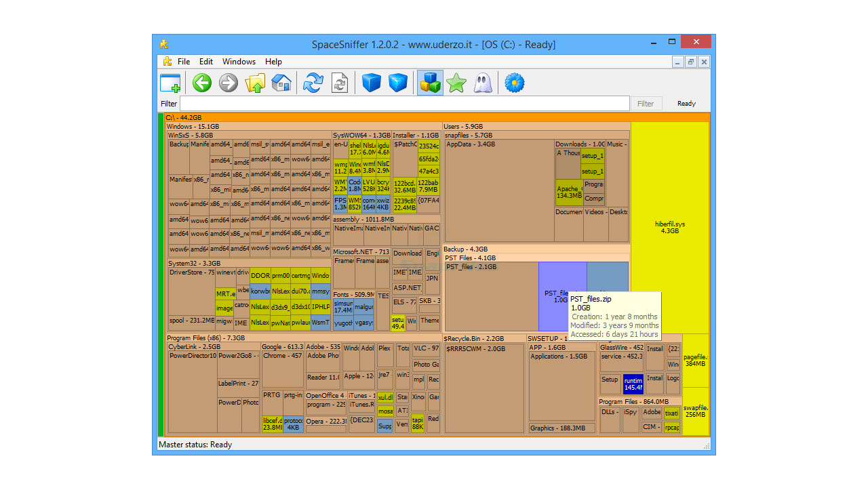Select the "Program Files (x86) - 7.3GB" header
This screenshot has height=488, width=868.
tap(303, 338)
